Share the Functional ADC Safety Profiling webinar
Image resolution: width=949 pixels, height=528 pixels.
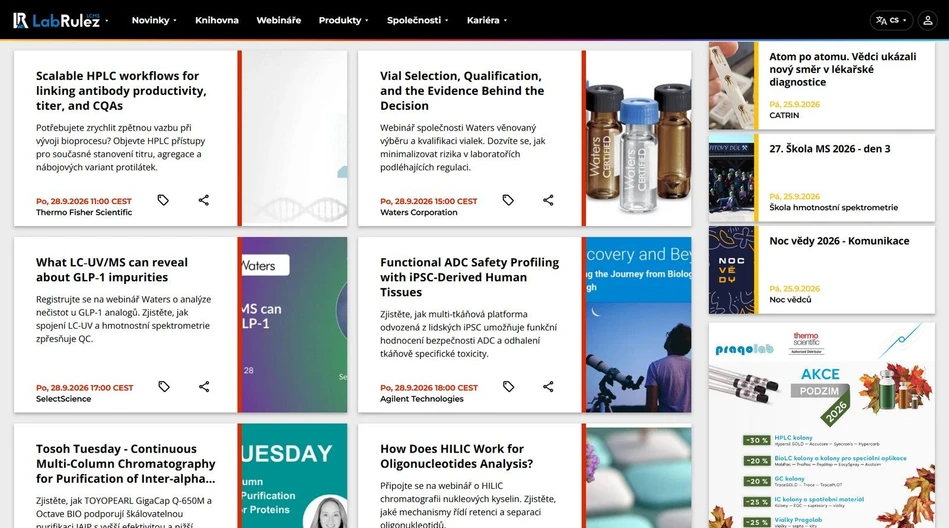click(x=548, y=386)
